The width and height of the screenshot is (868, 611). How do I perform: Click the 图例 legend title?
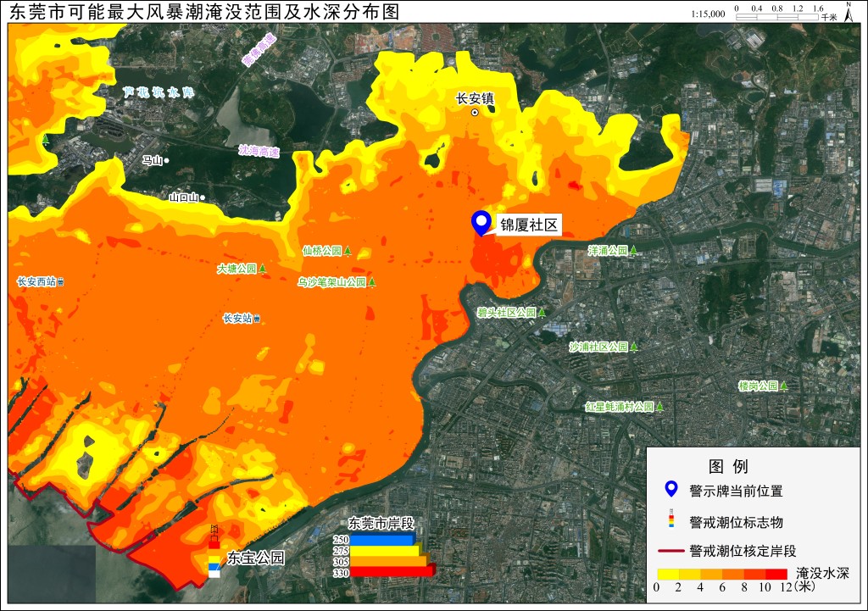pos(728,467)
